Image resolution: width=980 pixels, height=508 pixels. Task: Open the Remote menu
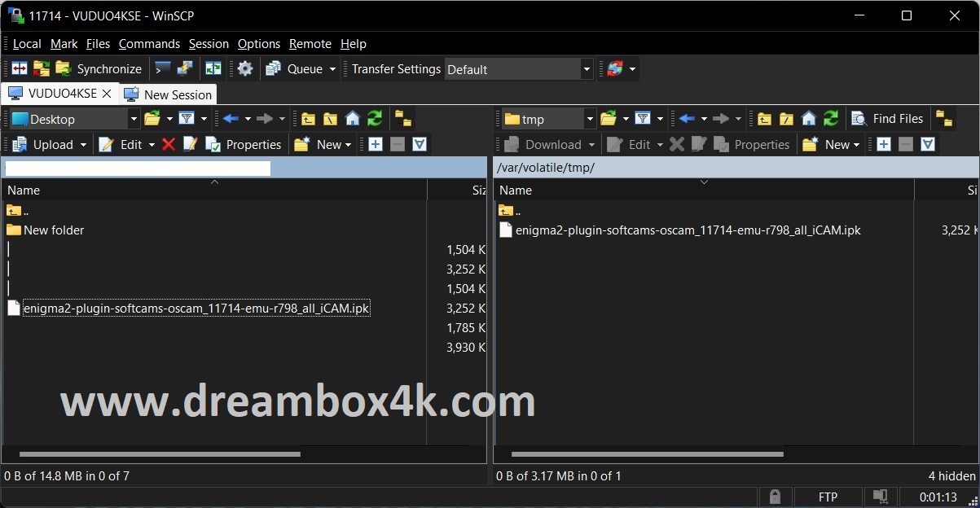click(310, 44)
